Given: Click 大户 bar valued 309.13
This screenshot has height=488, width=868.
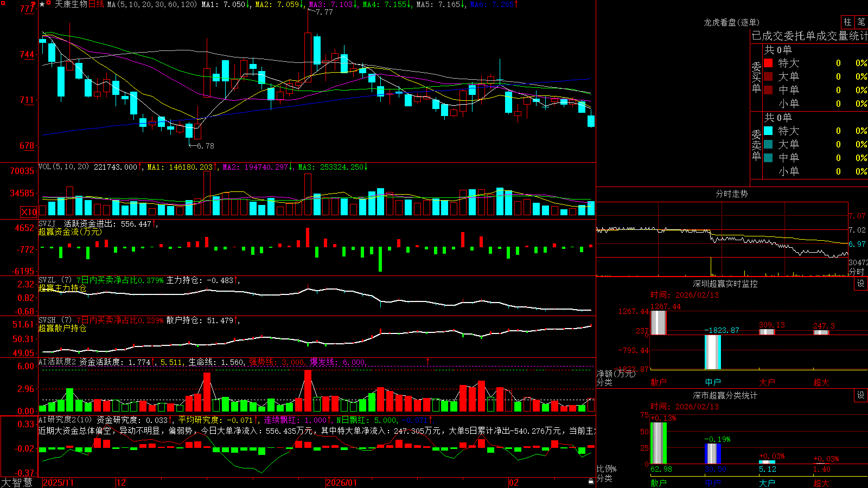Looking at the screenshot, I should coord(767,332).
